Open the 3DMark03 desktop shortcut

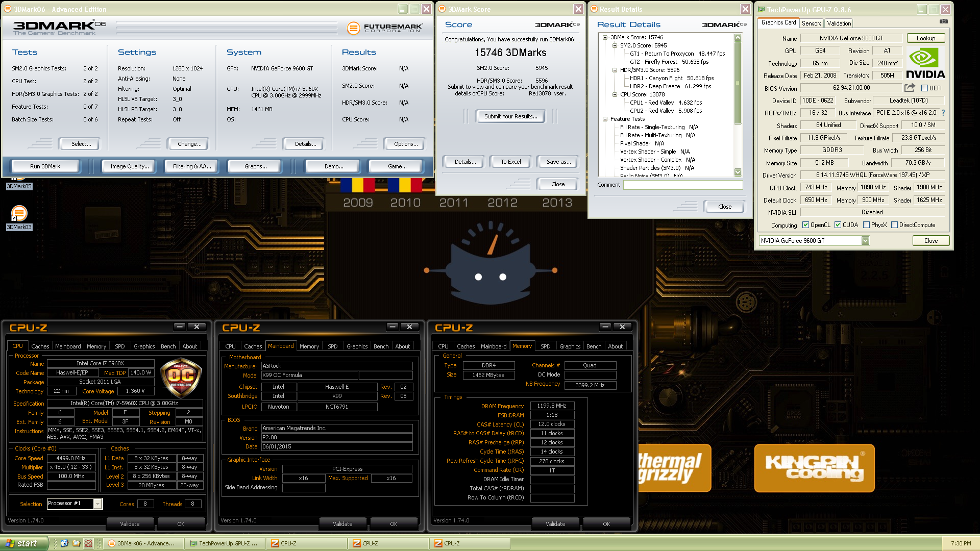[19, 218]
